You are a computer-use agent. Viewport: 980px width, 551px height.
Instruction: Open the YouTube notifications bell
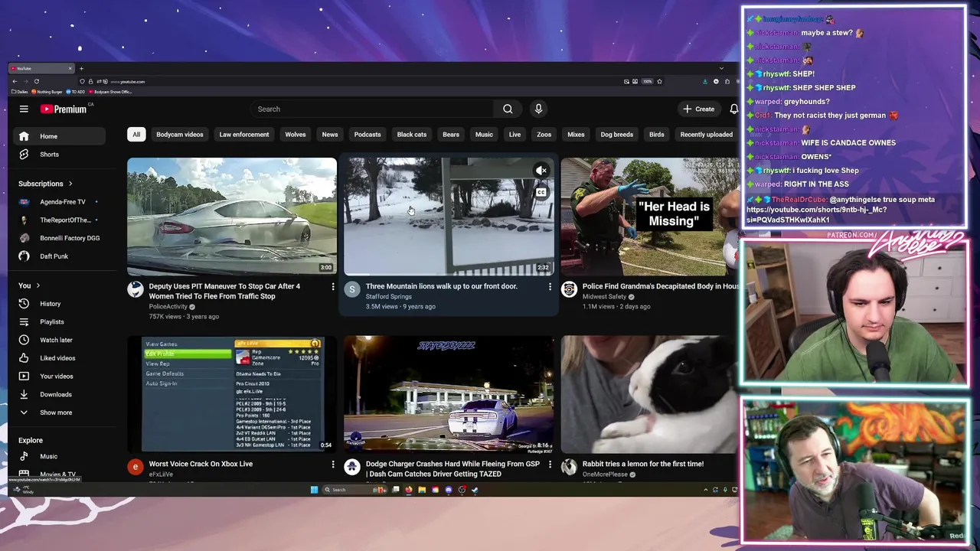[733, 109]
